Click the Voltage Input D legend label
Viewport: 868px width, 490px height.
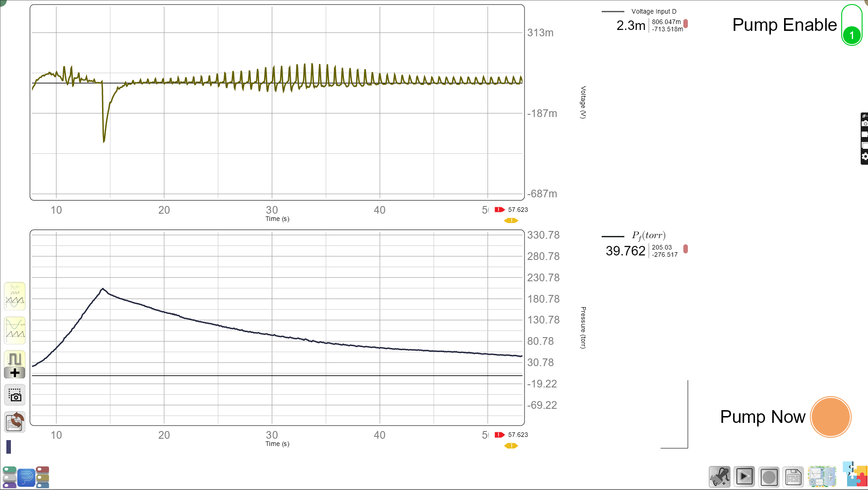(653, 11)
